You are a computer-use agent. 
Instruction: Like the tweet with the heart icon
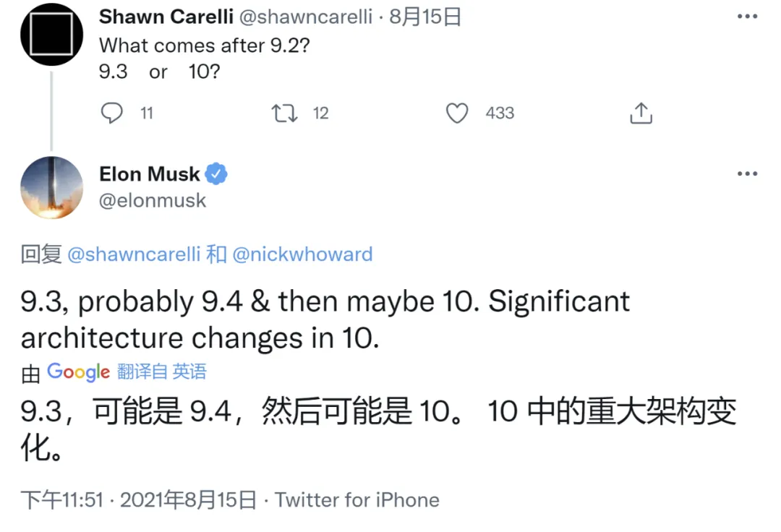pyautogui.click(x=457, y=113)
